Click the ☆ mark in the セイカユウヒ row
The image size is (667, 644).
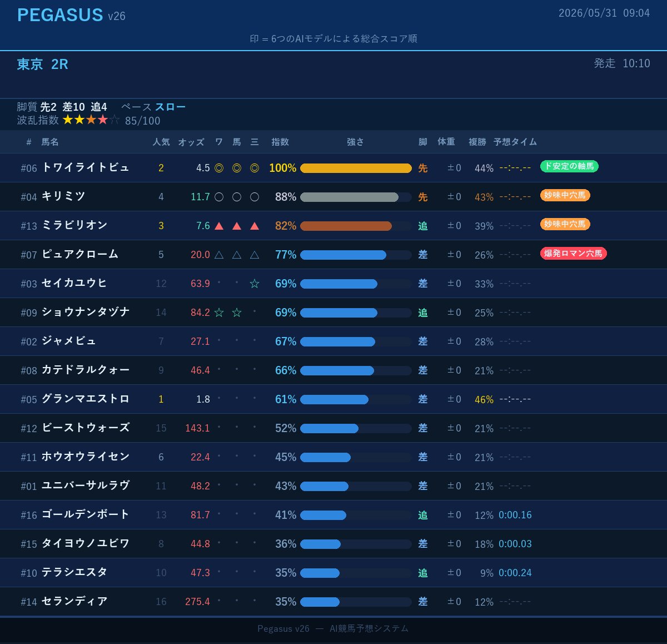(255, 284)
